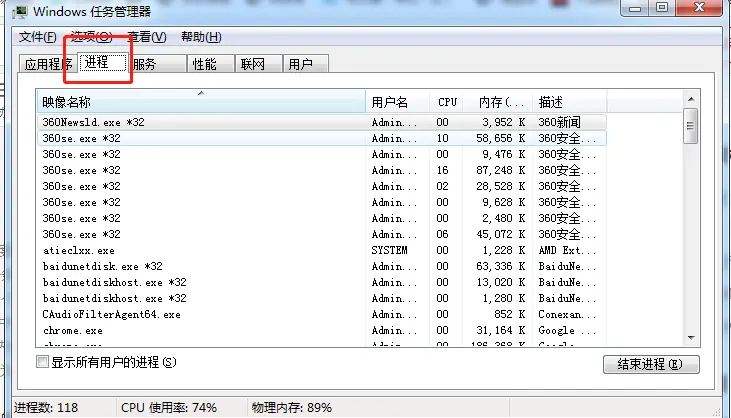Select 360se.exe row using 45,072 K
This screenshot has width=731, height=418.
322,234
